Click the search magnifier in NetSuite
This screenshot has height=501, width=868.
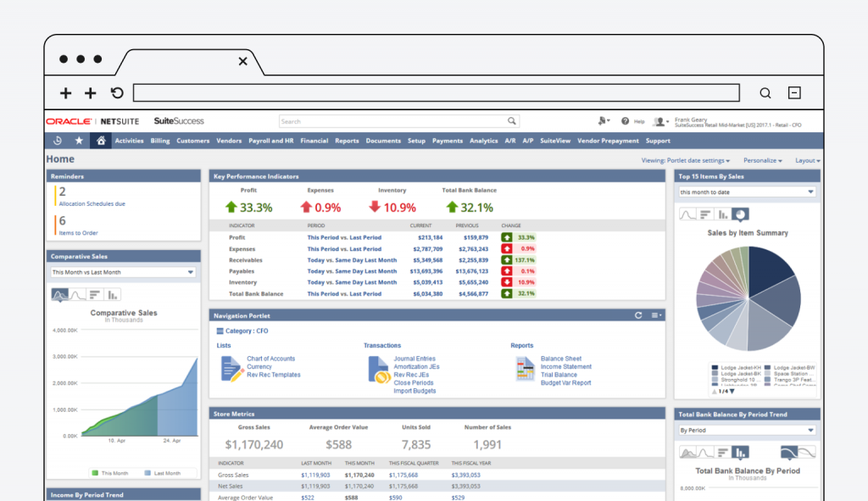click(512, 121)
